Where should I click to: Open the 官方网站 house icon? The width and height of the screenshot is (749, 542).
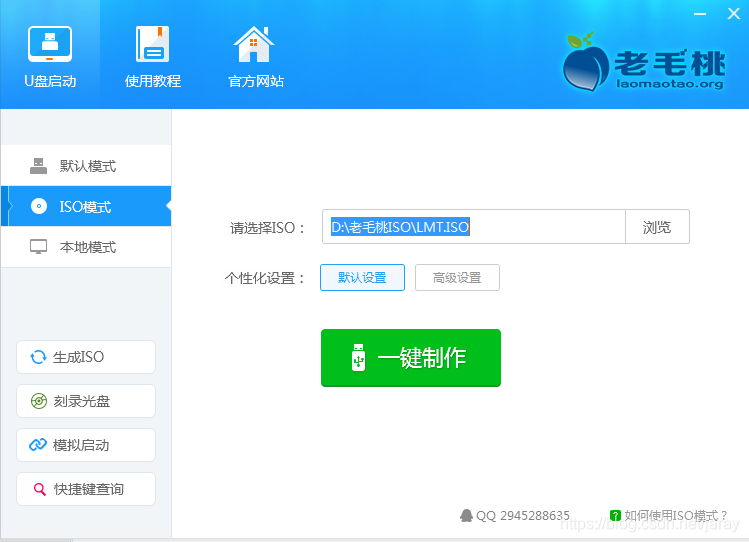254,44
